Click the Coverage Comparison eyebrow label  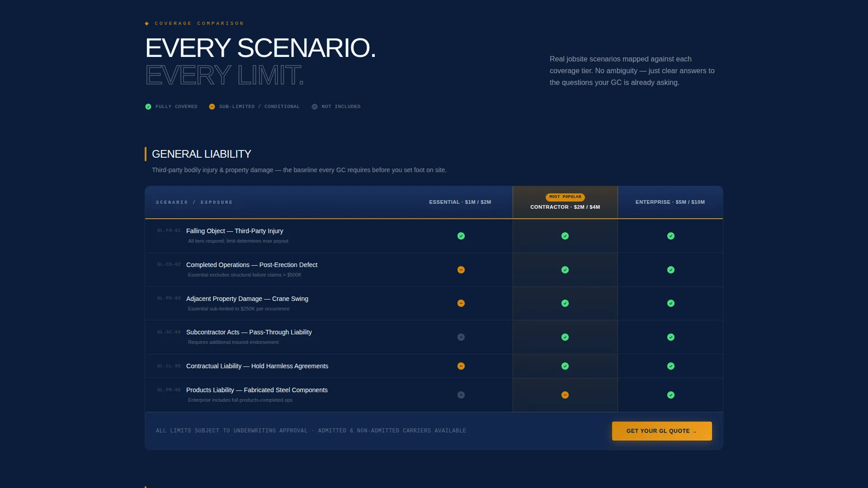(x=199, y=23)
